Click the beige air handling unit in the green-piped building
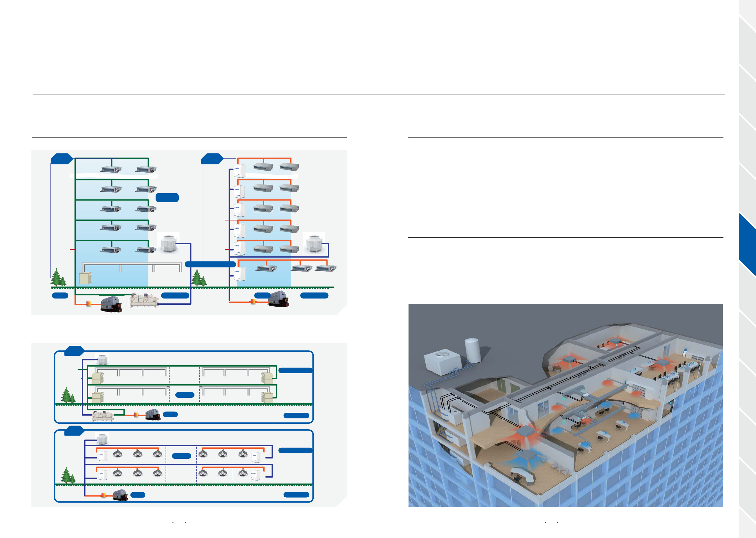The image size is (756, 538). point(85,278)
